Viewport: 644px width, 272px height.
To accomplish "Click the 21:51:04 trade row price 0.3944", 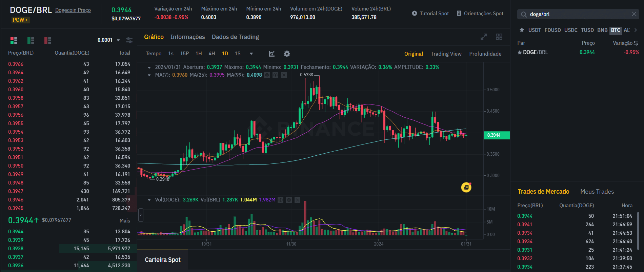I will (525, 216).
